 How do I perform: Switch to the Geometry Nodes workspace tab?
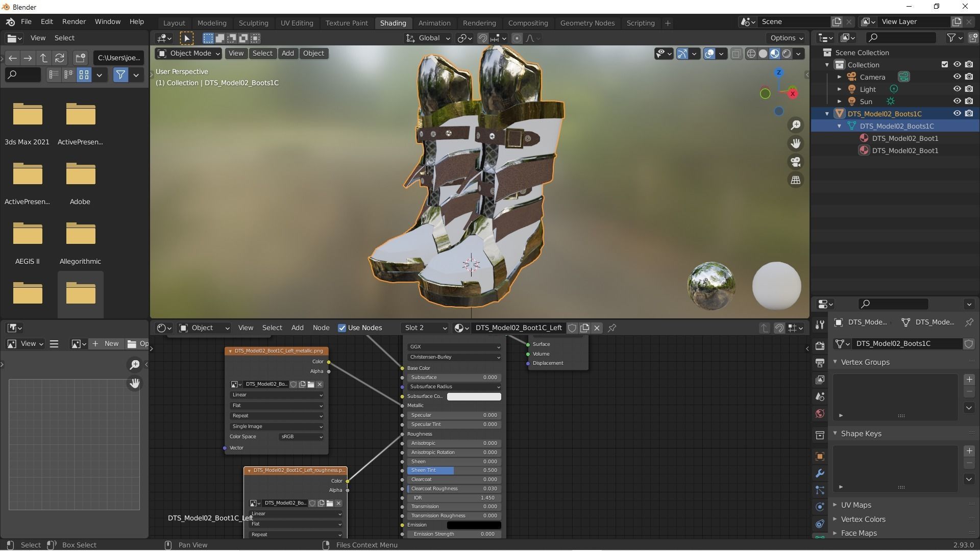[587, 23]
